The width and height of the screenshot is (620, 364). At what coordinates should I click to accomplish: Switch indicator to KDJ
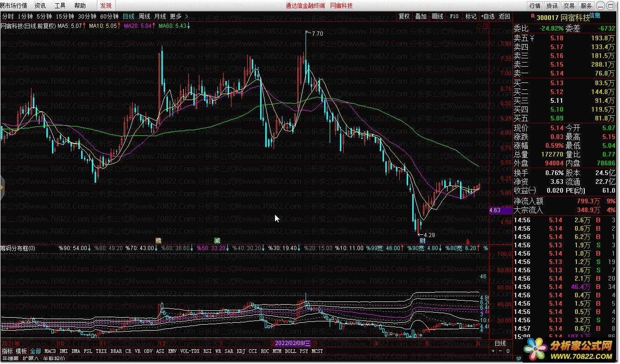coord(241,351)
